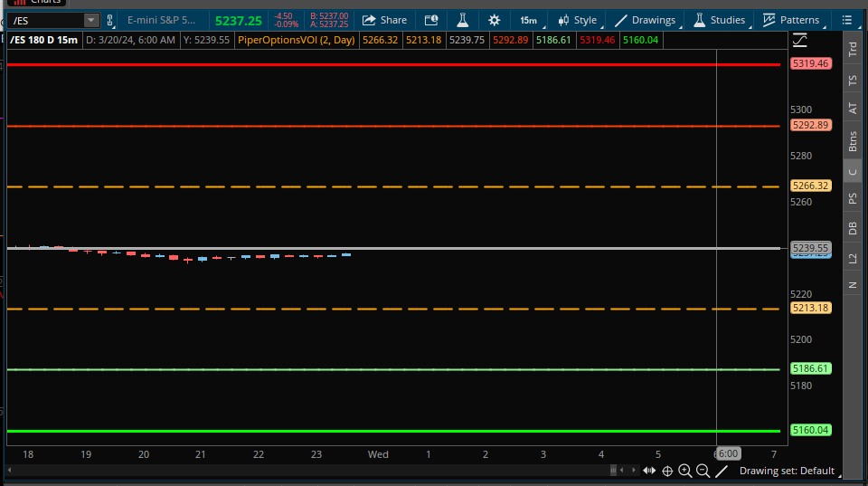The height and width of the screenshot is (486, 868).
Task: Open the L2 sidebar tab
Action: (853, 258)
